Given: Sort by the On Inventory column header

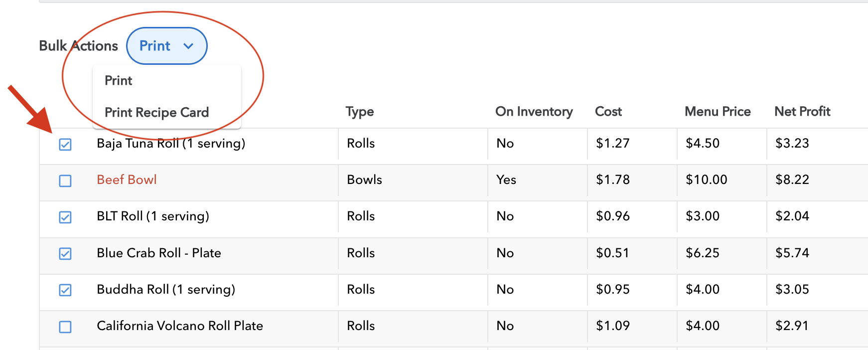Looking at the screenshot, I should (534, 112).
